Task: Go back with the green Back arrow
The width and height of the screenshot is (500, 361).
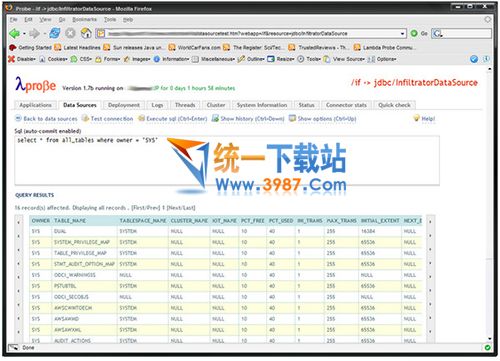Action: coord(14,33)
